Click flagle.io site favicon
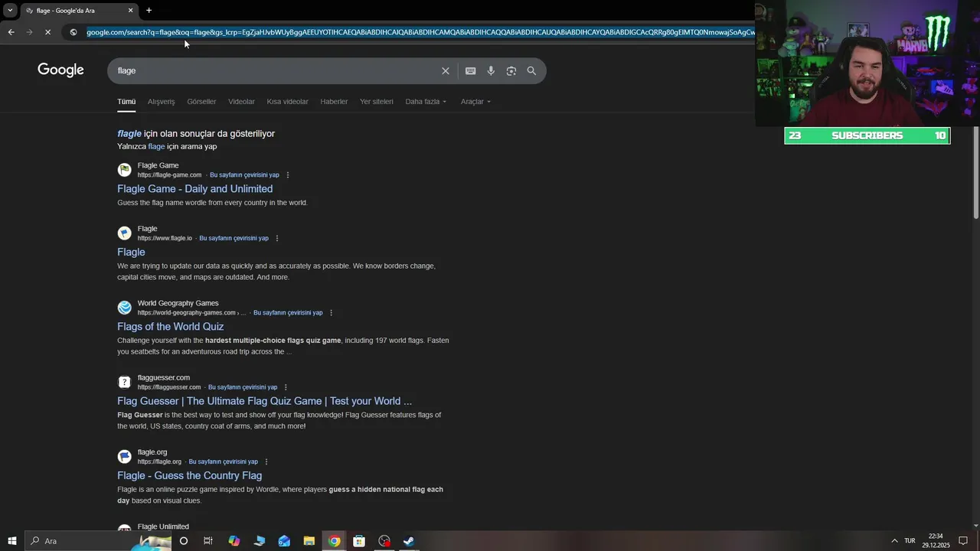Screen dimensions: 980x551 pos(124,233)
